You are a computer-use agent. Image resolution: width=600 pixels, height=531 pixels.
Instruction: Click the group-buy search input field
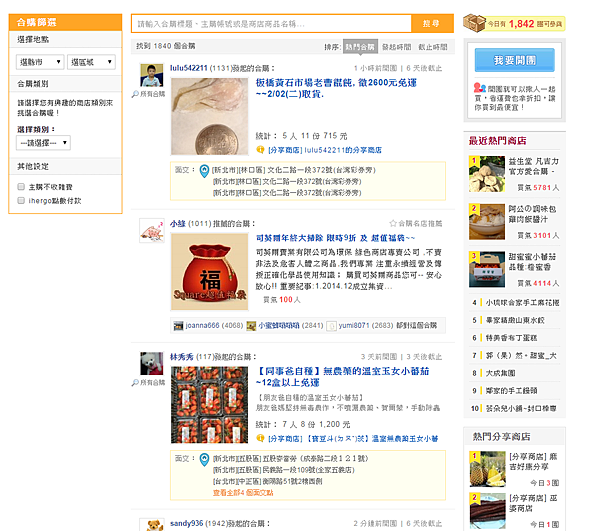click(272, 24)
